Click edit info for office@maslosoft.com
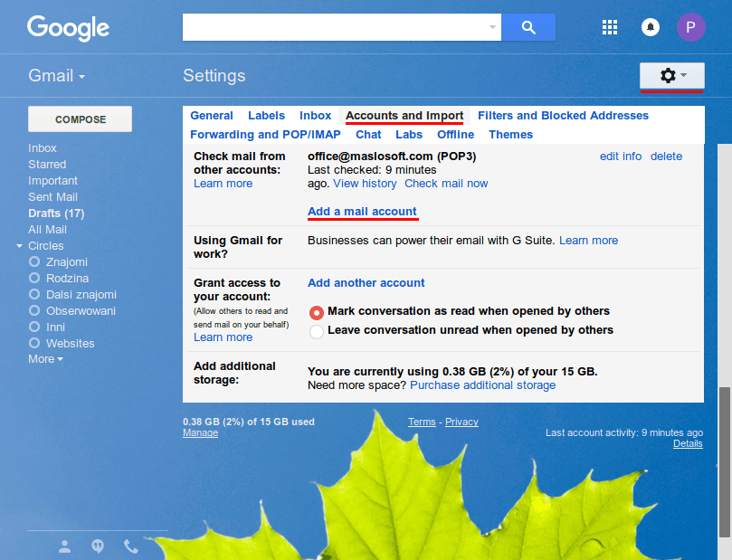The width and height of the screenshot is (732, 560). click(x=621, y=157)
